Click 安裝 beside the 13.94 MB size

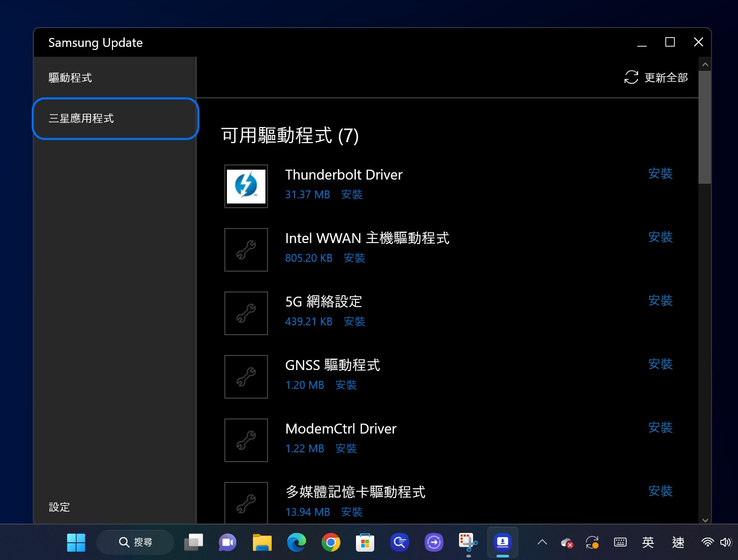(352, 512)
